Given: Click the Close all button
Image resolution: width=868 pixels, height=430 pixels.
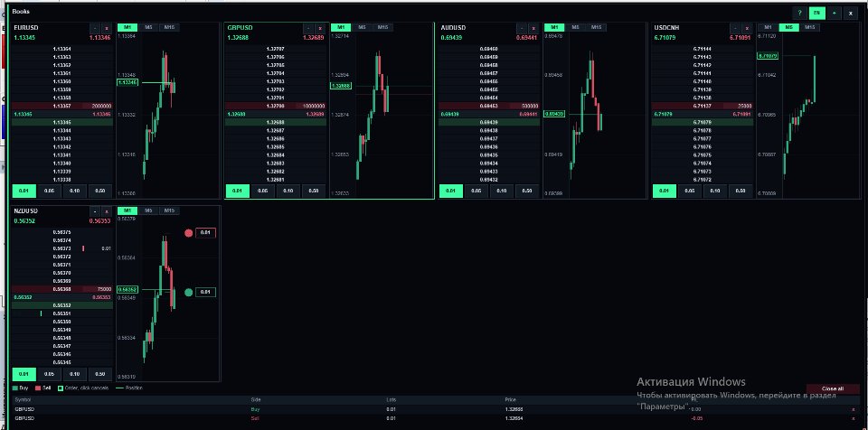Looking at the screenshot, I should (833, 389).
